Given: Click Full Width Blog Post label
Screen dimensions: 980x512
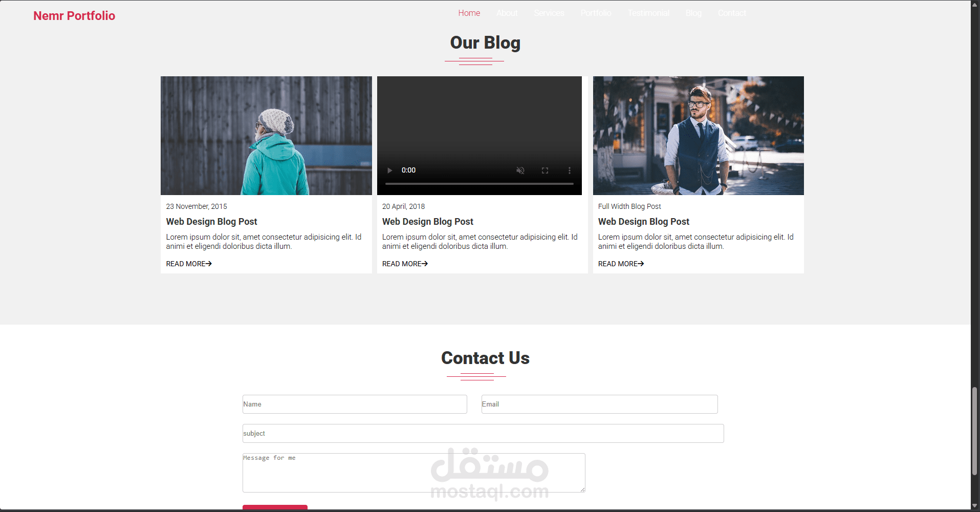Looking at the screenshot, I should tap(629, 206).
